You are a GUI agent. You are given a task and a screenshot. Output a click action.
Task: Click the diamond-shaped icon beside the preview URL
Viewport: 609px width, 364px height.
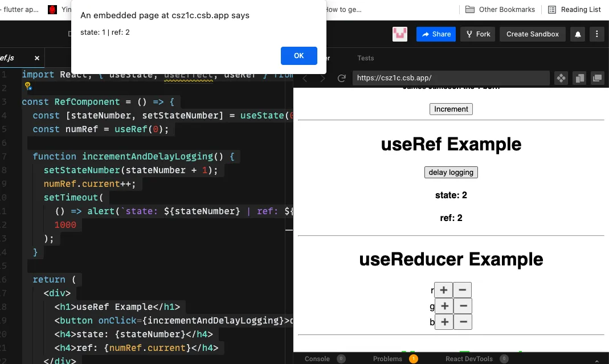click(x=561, y=78)
